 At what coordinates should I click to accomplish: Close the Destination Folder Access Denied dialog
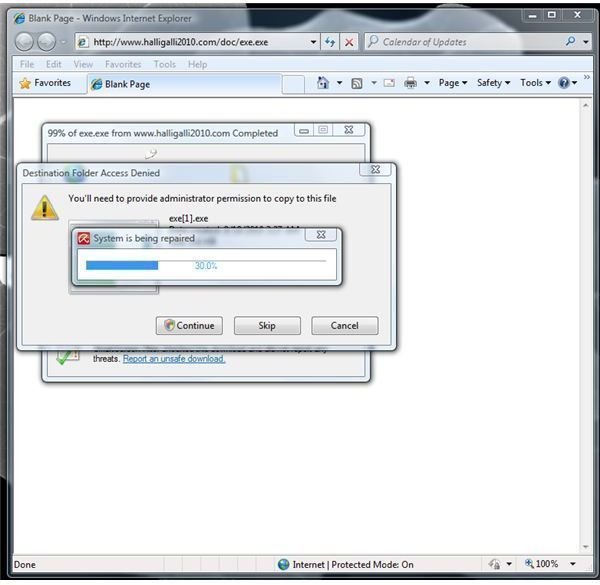click(375, 169)
